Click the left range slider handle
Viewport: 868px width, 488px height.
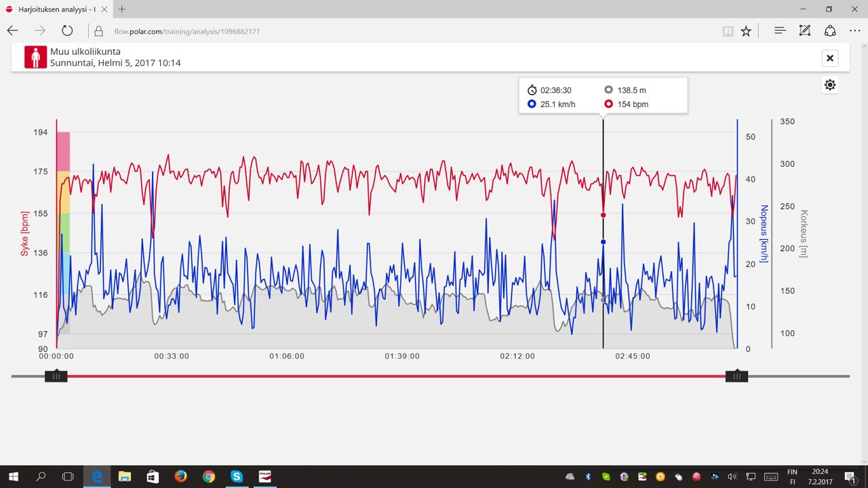56,376
